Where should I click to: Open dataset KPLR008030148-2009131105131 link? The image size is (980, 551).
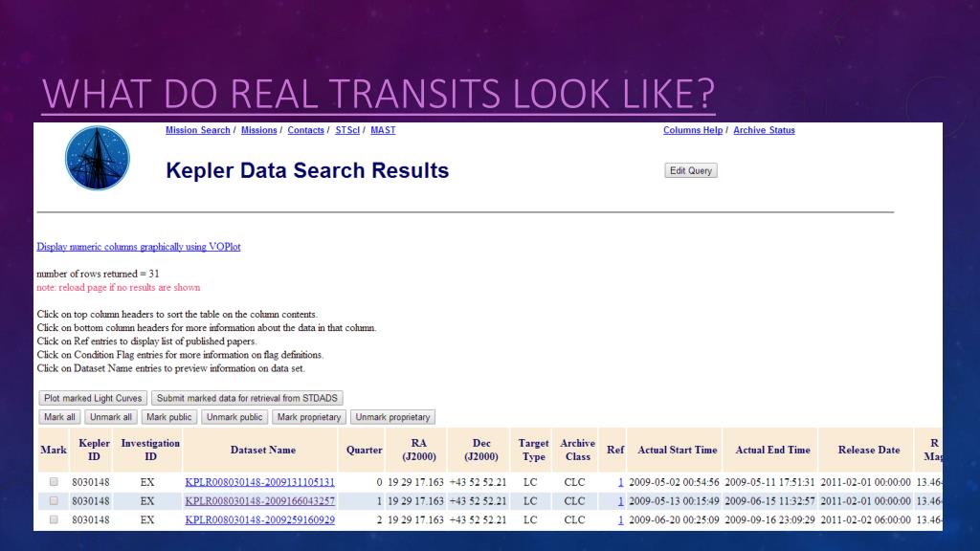click(x=260, y=482)
